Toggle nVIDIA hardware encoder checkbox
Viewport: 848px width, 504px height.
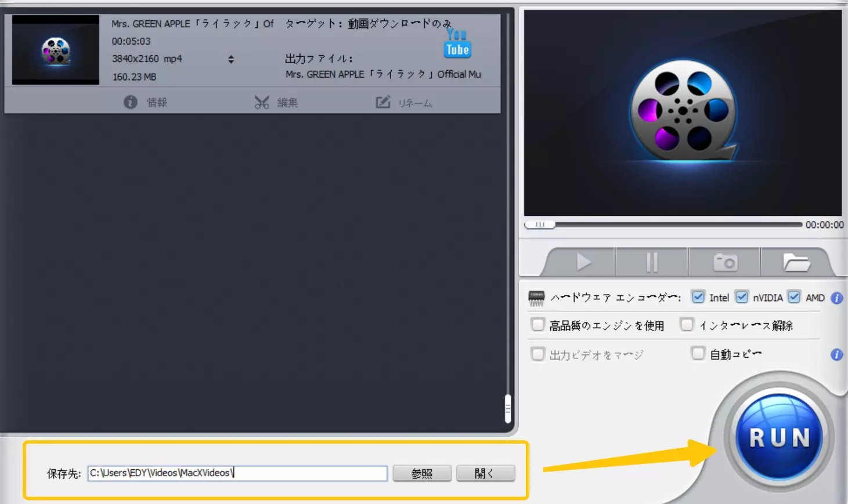[x=741, y=296]
